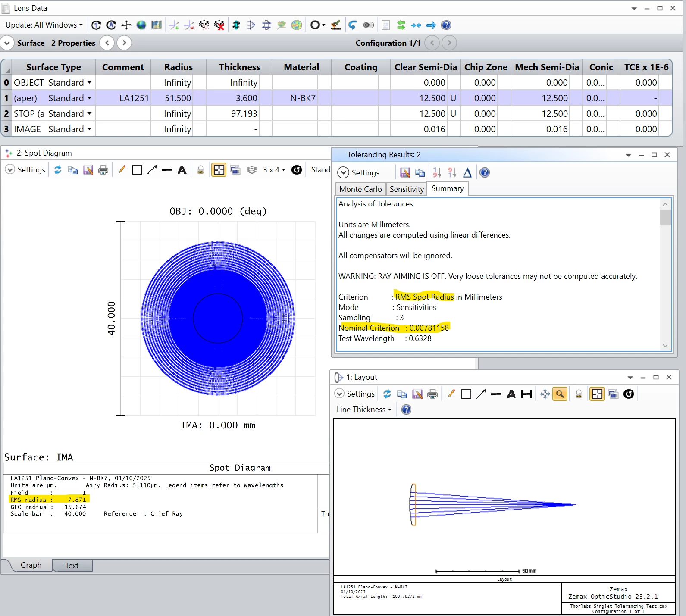Go to previous surface properties arrow
The image size is (686, 616).
pos(107,43)
